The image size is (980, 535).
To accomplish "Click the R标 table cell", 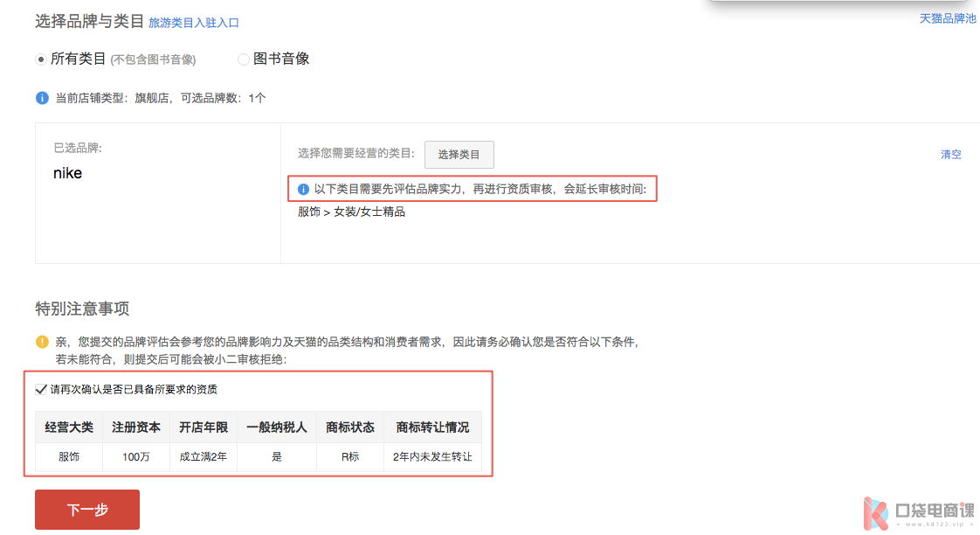I will pos(350,456).
